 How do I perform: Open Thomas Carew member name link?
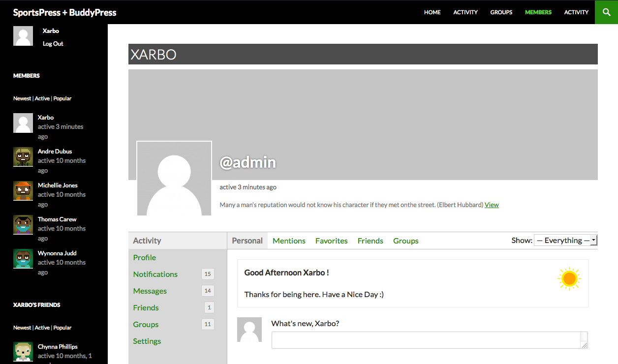pos(57,219)
